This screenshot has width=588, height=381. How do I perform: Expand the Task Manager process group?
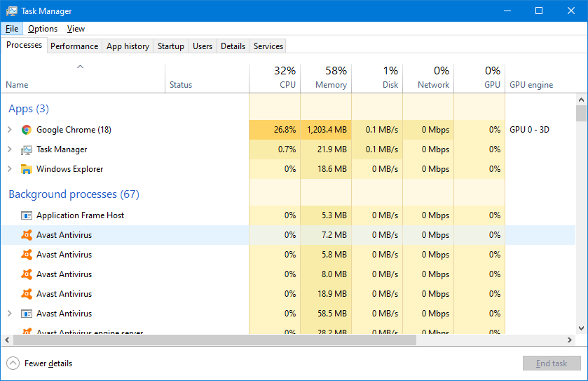(10, 149)
